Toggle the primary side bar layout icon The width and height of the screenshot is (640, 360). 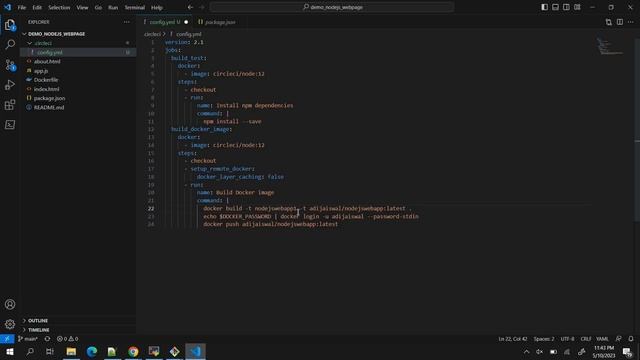coord(544,7)
